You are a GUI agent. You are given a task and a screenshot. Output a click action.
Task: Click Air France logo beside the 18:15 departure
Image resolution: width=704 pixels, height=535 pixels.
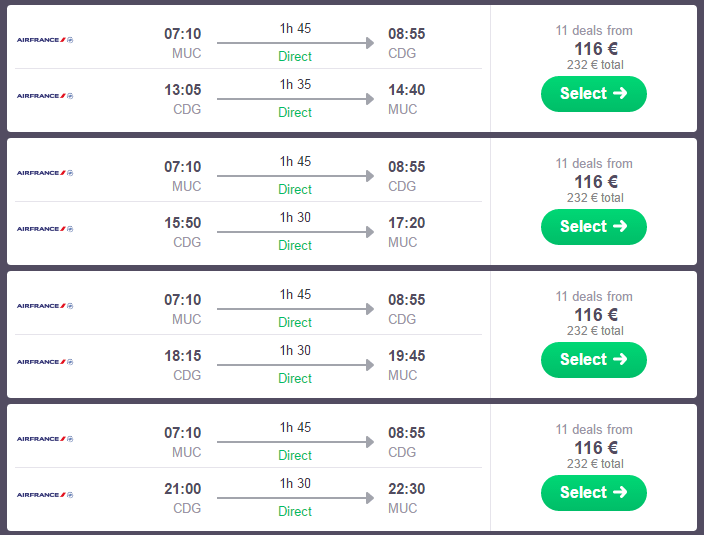pos(45,362)
